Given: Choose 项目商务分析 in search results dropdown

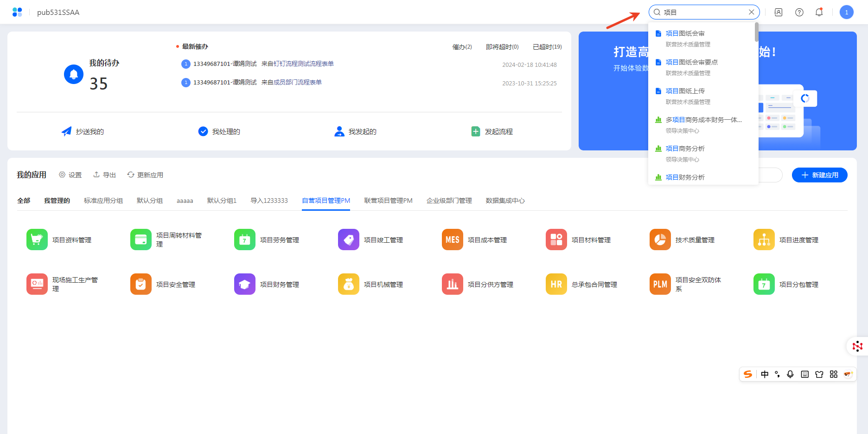Looking at the screenshot, I should click(685, 149).
